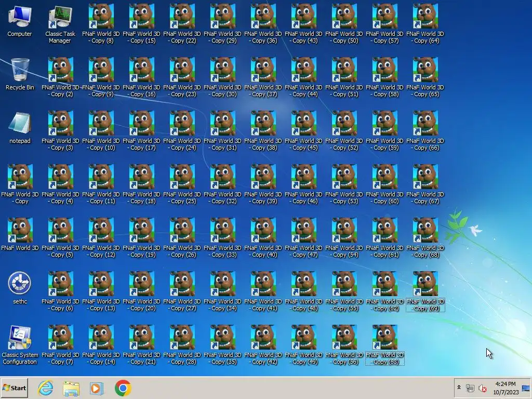Viewport: 532px width, 399px height.
Task: Open the clock showing 4:24 PM
Action: pos(506,388)
